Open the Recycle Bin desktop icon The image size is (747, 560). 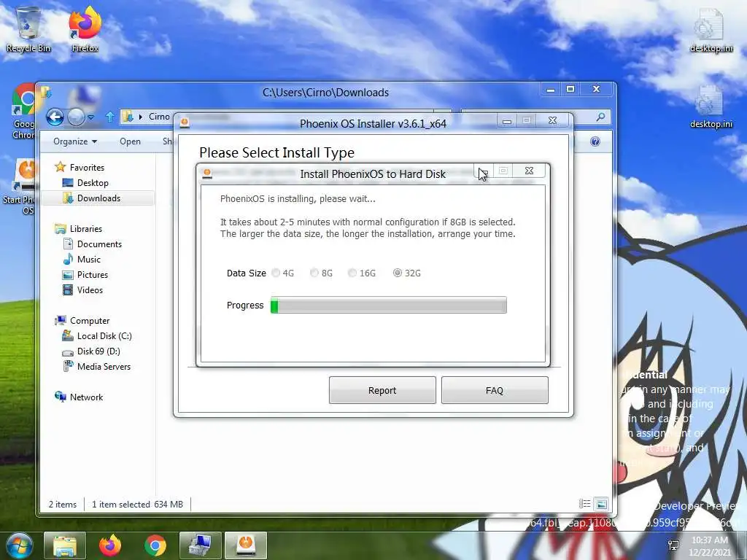click(28, 28)
